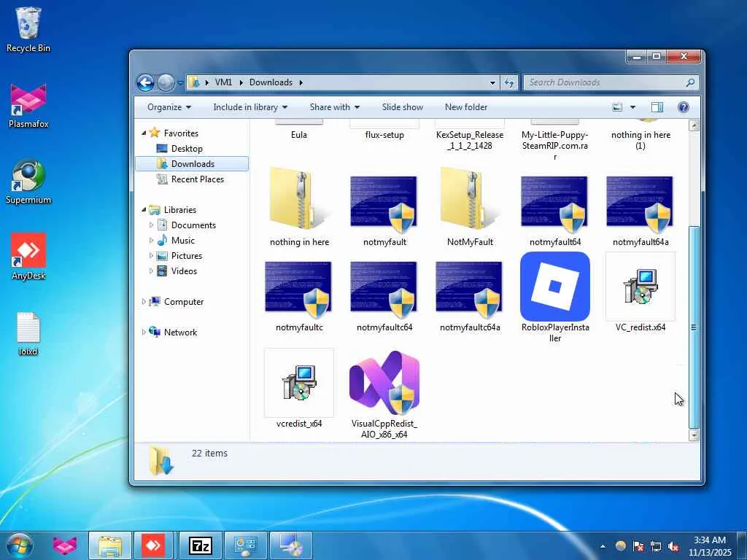This screenshot has height=560, width=747.
Task: Expand the Pictures library node
Action: click(x=152, y=256)
